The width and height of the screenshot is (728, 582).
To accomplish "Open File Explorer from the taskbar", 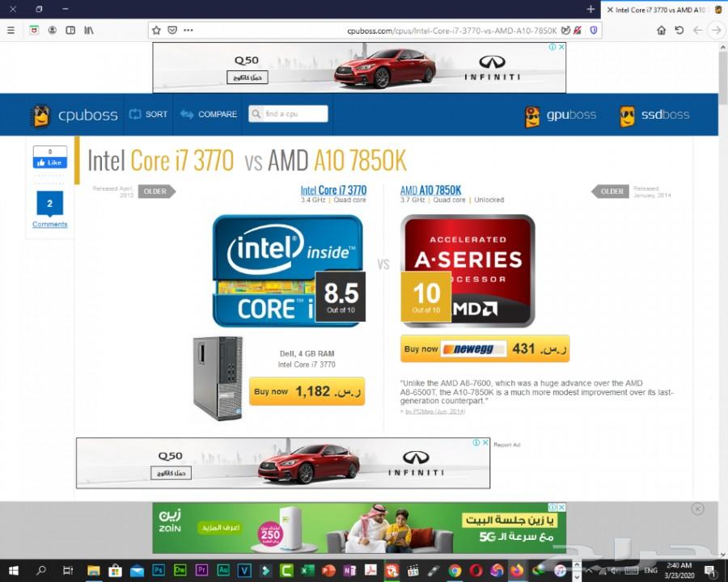I will tap(93, 571).
